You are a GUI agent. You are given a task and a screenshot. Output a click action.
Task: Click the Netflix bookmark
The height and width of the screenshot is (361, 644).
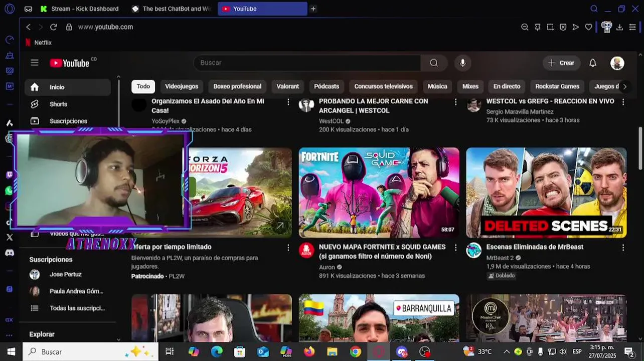(39, 43)
